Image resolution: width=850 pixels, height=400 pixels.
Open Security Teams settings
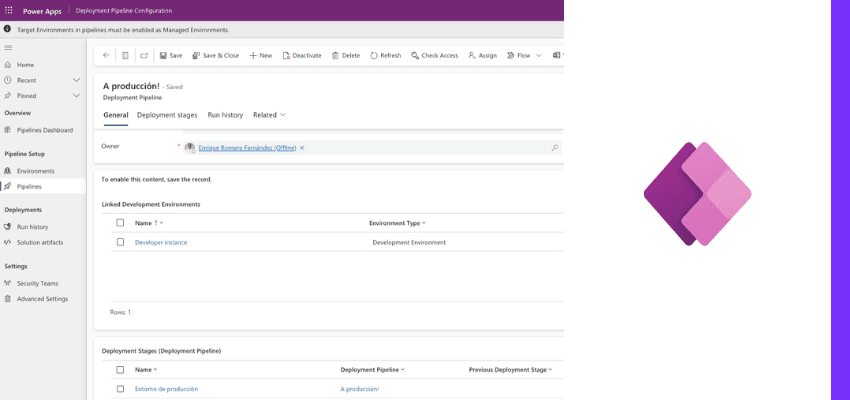point(37,283)
